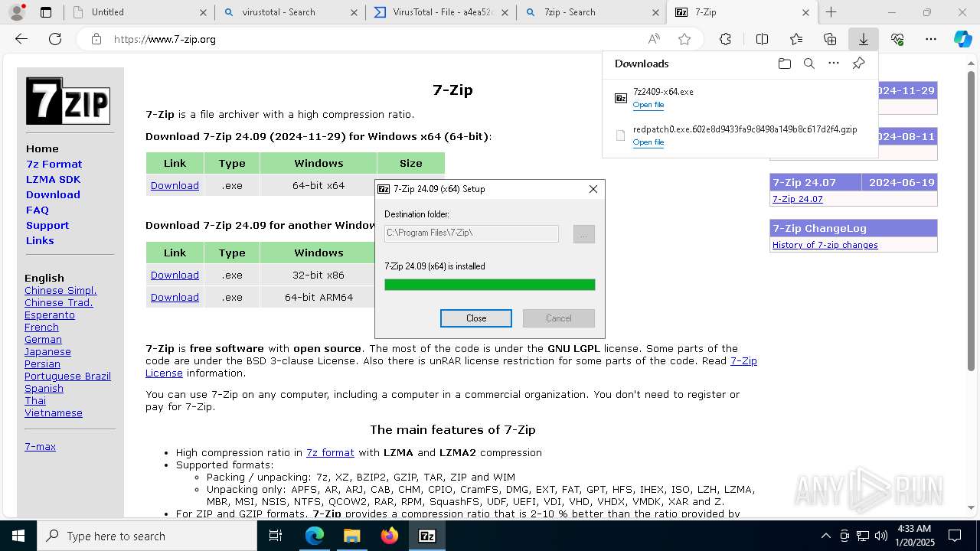Download the 32-bit x86 .exe
The width and height of the screenshot is (980, 551).
175,275
